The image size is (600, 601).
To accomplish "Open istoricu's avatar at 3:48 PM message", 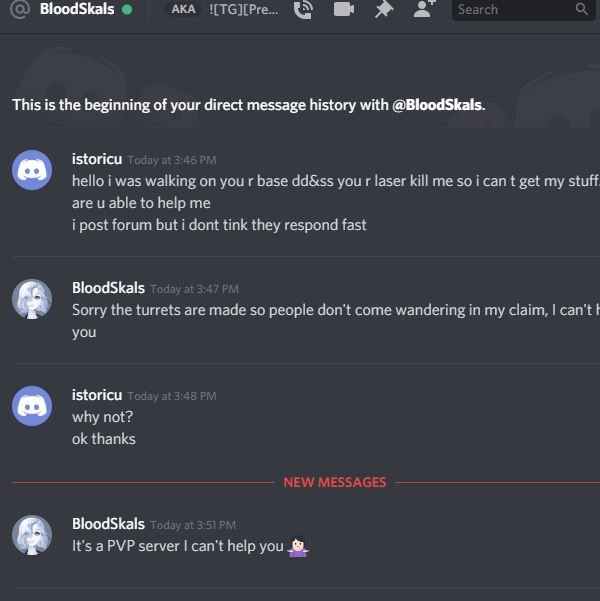I will tap(32, 406).
